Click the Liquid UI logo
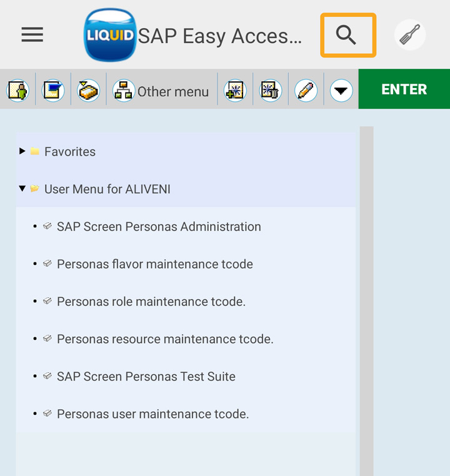Viewport: 450px width, 476px height. (110, 35)
